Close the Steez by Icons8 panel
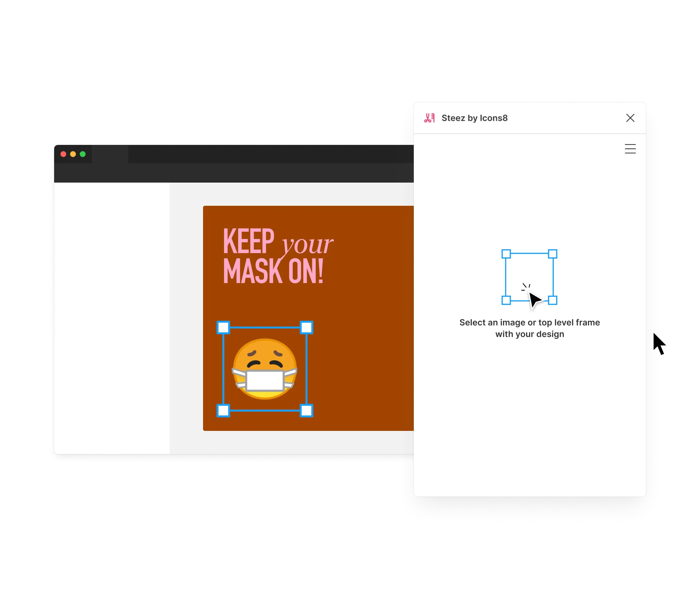 (x=630, y=118)
